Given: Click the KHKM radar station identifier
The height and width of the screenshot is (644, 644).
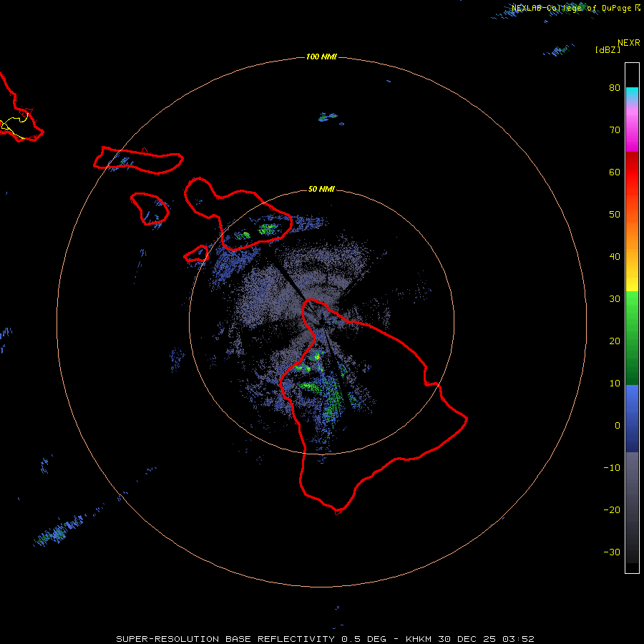Looking at the screenshot, I should coord(419,639).
